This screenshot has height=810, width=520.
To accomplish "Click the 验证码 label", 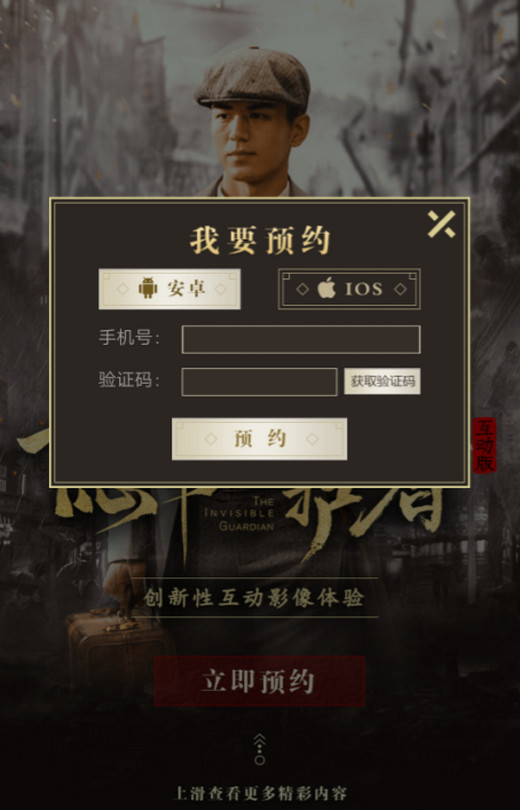I will click(x=129, y=380).
